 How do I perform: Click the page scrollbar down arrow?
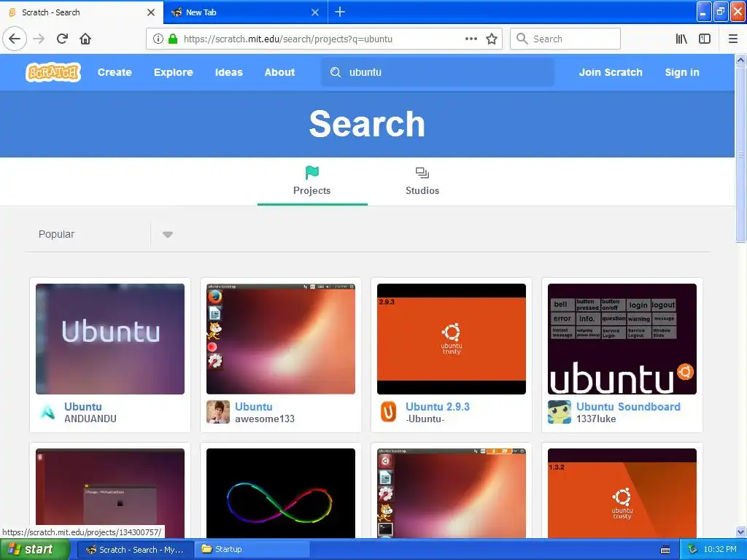tap(740, 532)
